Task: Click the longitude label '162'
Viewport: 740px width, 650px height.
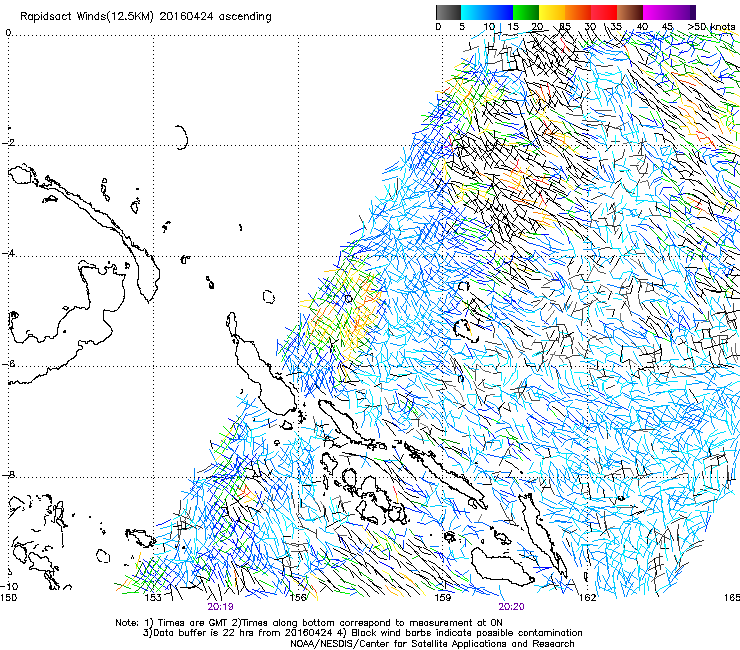Action: [587, 598]
